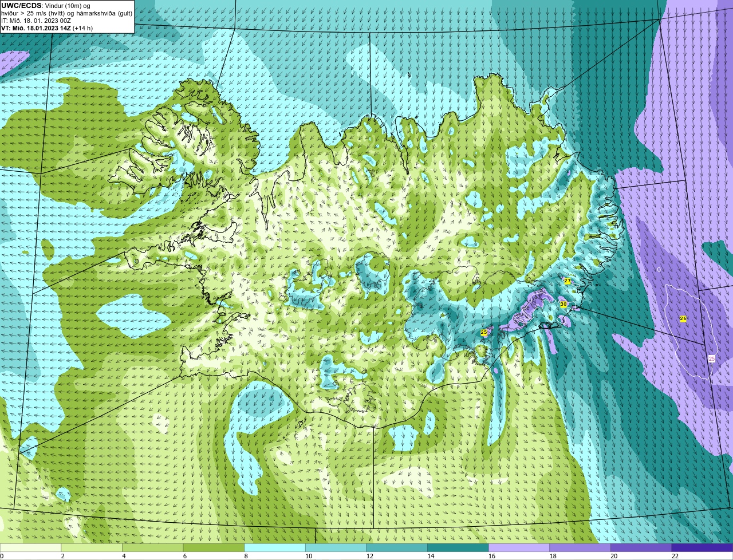Image resolution: width=733 pixels, height=560 pixels.
Task: Click the pale yellow-green 2–4 m/s swatch
Action: (92, 547)
